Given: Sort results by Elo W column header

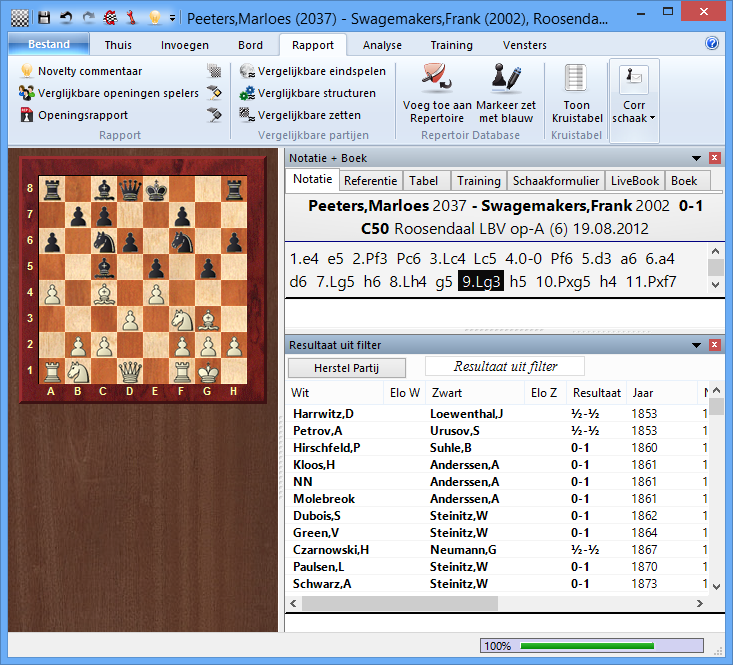Looking at the screenshot, I should tap(405, 393).
